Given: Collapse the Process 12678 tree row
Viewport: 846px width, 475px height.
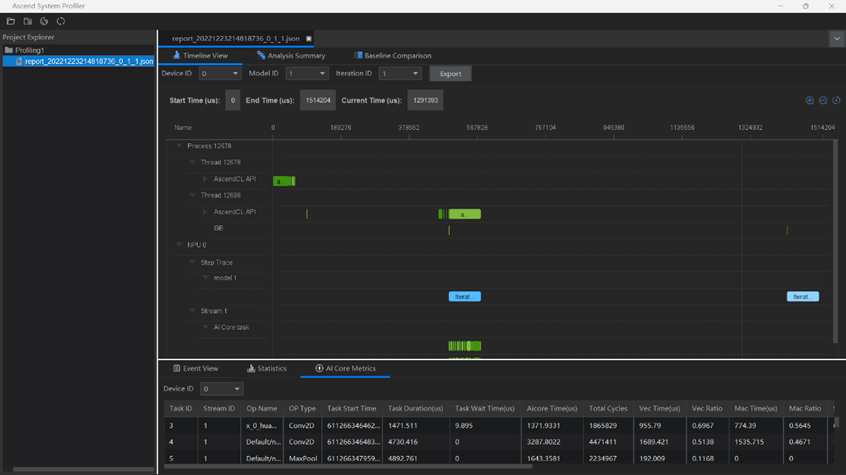Looking at the screenshot, I should pos(180,146).
